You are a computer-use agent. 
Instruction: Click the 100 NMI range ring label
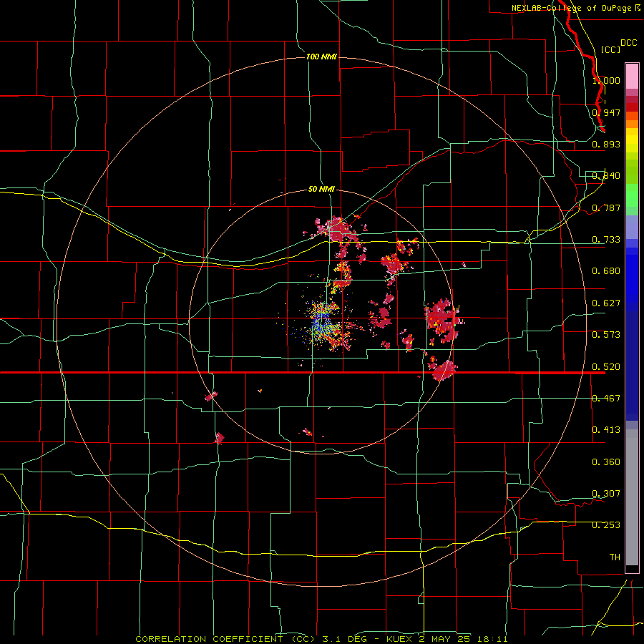321,57
